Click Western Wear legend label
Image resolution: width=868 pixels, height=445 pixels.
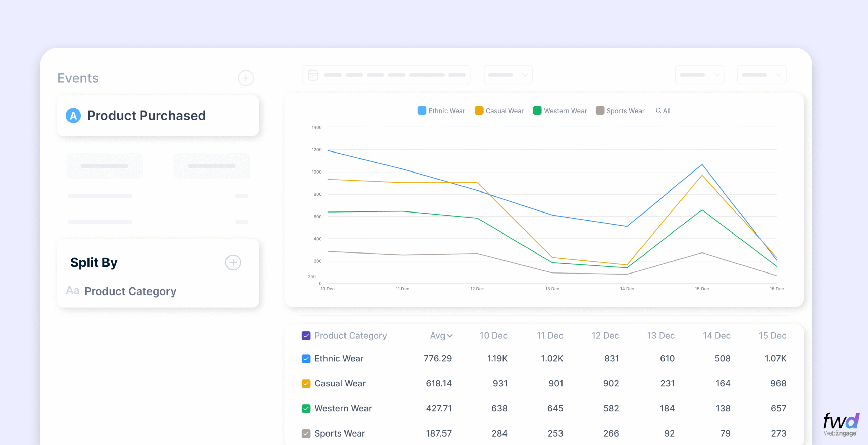pyautogui.click(x=565, y=111)
